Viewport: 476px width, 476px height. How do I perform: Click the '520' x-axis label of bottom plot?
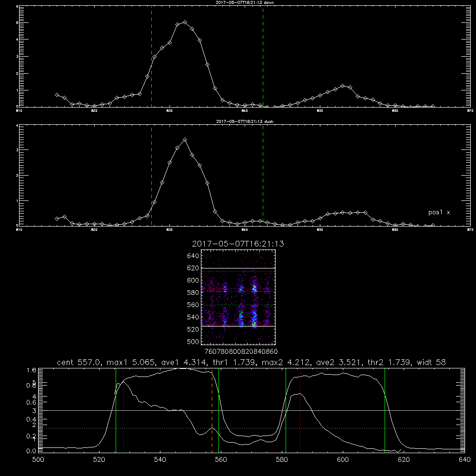99,460
